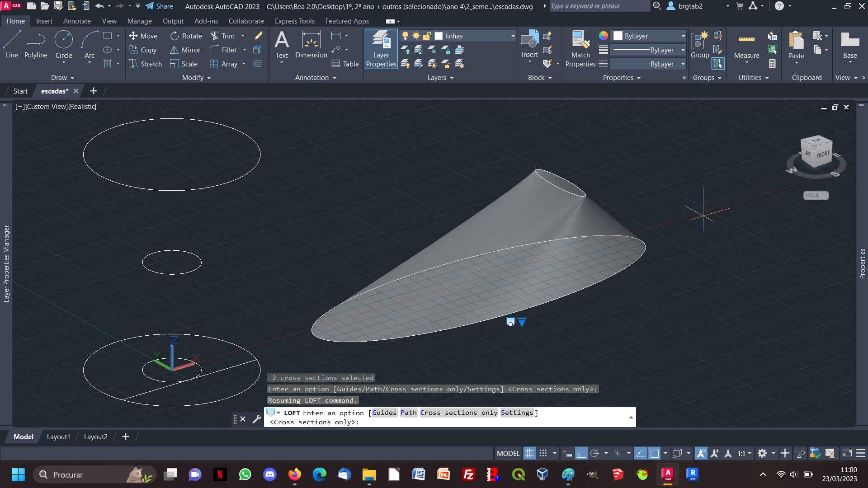The image size is (868, 488).
Task: Open the Manage ribbon tab
Action: click(139, 21)
